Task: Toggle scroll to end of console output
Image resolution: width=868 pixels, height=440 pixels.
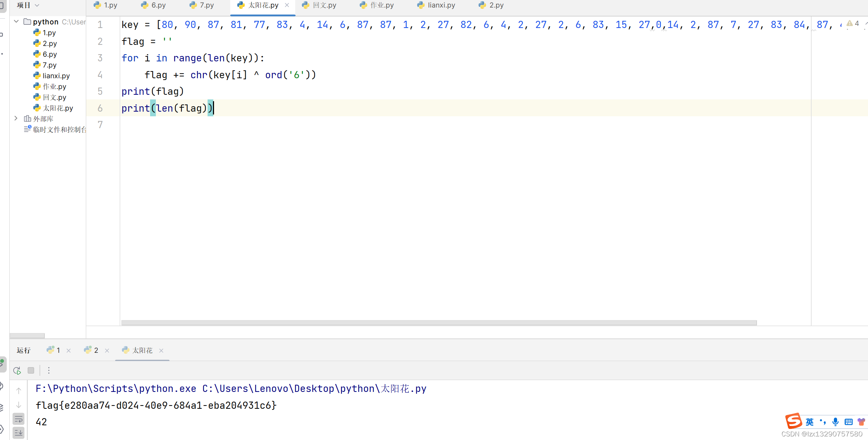Action: point(19,432)
